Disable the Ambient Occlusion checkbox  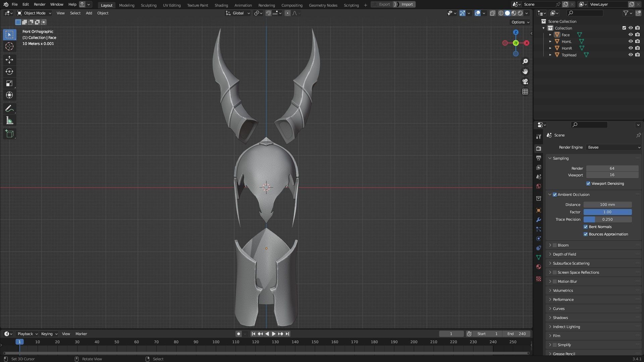(x=555, y=195)
